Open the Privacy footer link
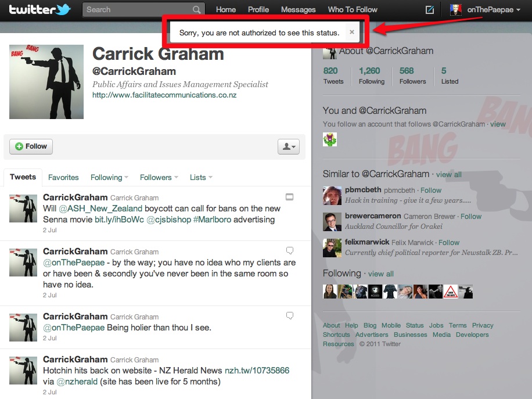 (483, 325)
